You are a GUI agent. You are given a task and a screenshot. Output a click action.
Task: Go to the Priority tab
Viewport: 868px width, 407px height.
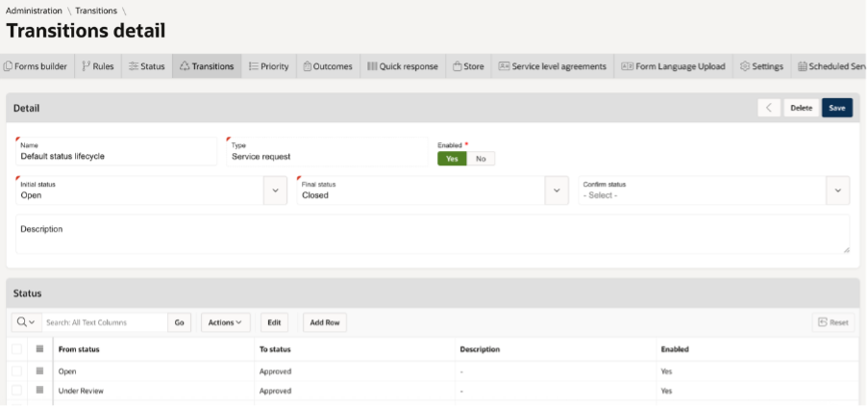point(269,65)
